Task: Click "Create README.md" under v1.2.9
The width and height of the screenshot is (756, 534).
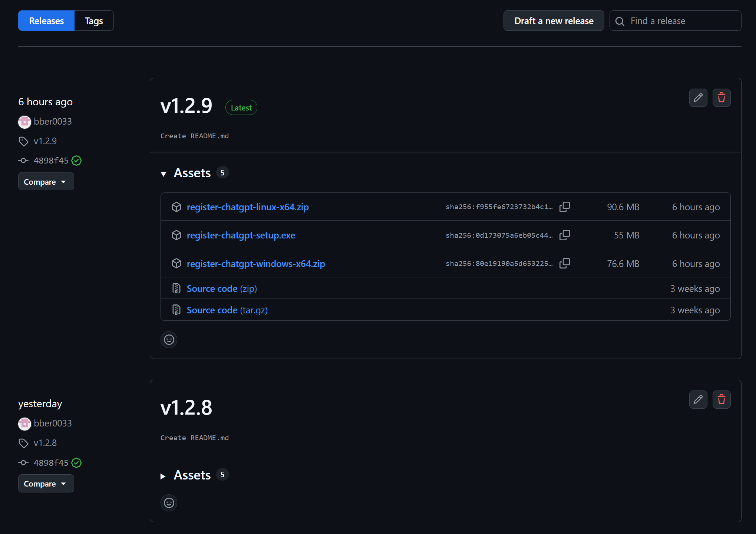Action: coord(195,136)
